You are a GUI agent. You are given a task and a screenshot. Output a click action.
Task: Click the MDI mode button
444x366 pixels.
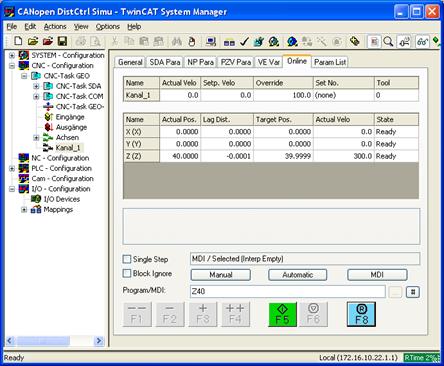377,275
